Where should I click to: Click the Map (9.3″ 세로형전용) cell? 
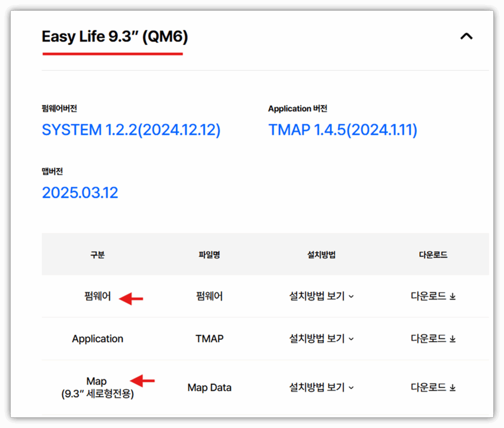[97, 387]
